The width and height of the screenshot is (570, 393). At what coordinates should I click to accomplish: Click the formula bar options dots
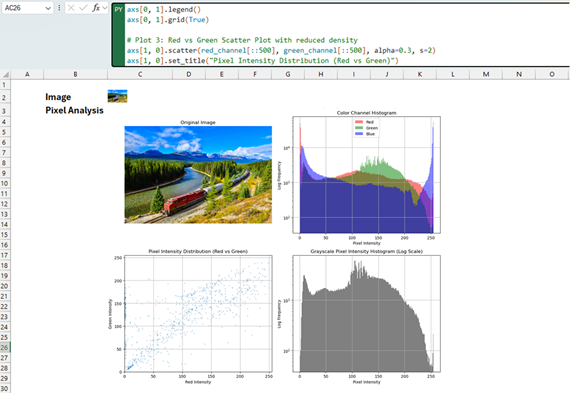[x=59, y=8]
